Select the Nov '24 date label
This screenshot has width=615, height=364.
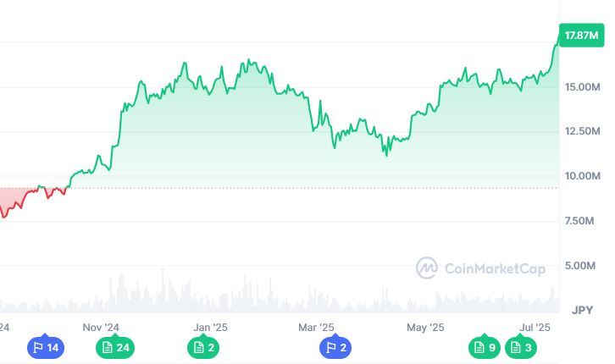[x=101, y=328]
